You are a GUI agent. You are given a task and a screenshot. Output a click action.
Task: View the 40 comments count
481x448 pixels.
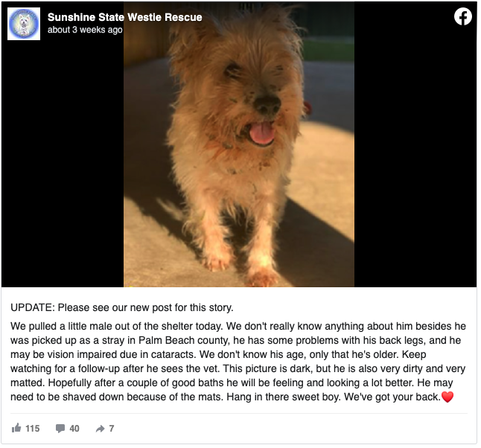[74, 429]
